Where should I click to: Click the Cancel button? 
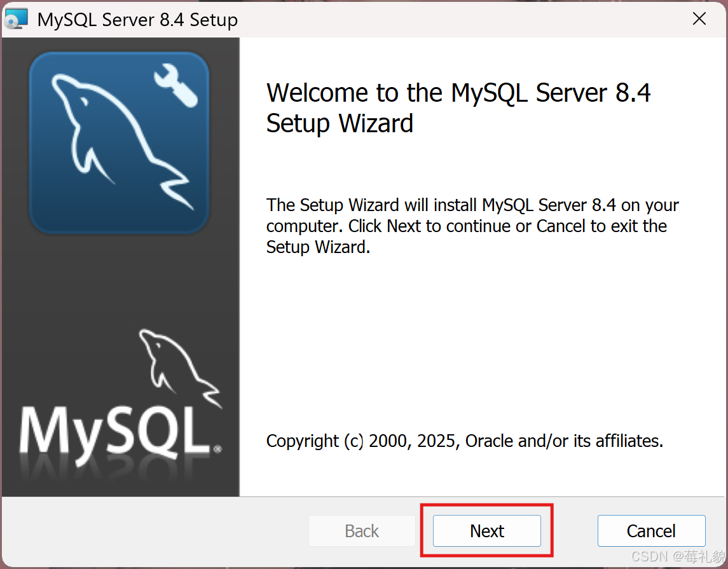click(651, 530)
